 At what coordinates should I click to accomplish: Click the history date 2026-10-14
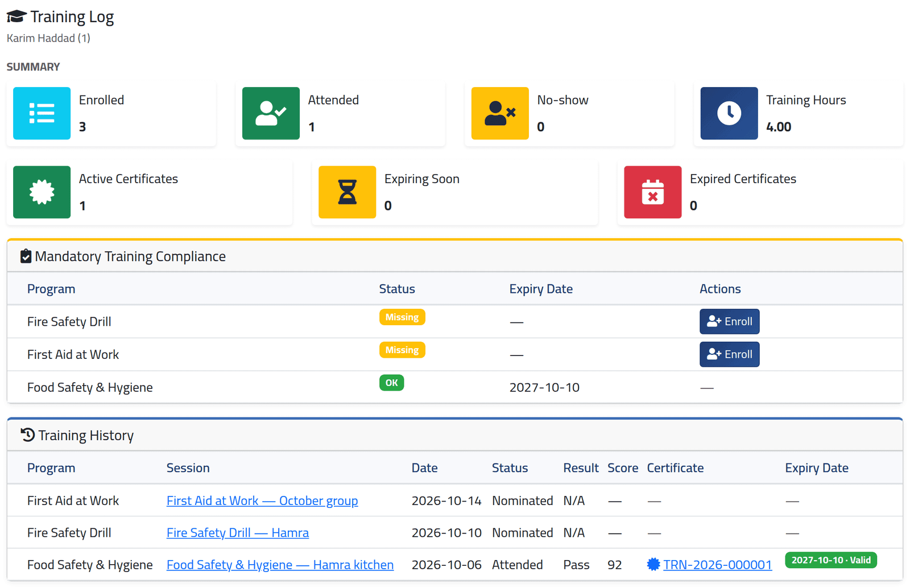[446, 500]
